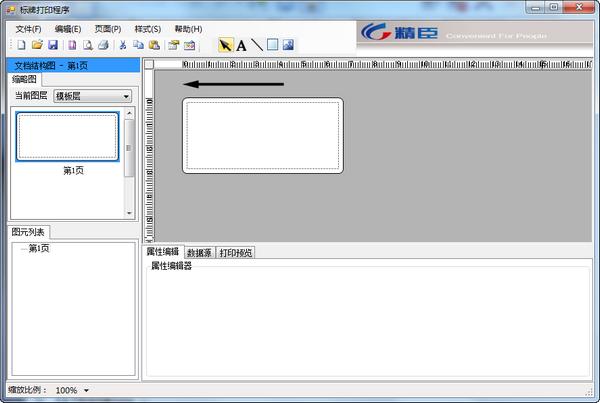Select the text A tool
The height and width of the screenshot is (403, 600).
241,45
